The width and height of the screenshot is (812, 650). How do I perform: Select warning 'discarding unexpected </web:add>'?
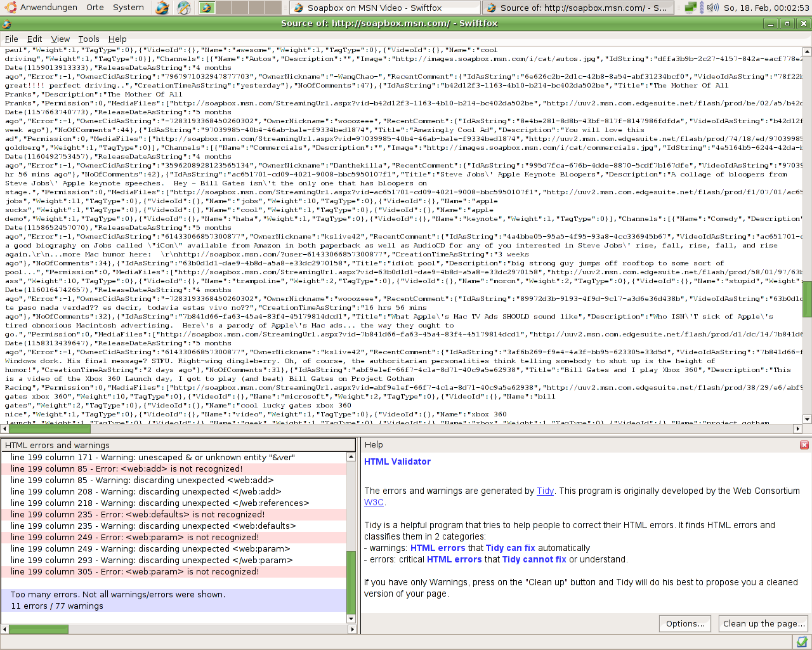(174, 492)
